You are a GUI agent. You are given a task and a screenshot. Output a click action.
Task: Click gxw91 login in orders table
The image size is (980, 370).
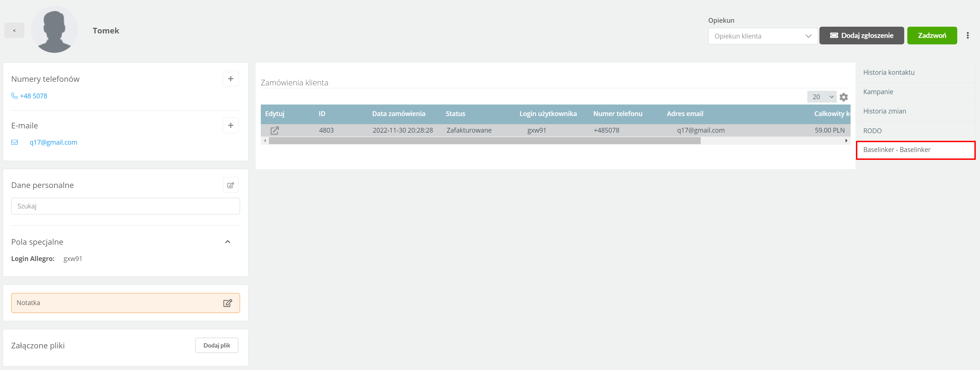pos(536,130)
